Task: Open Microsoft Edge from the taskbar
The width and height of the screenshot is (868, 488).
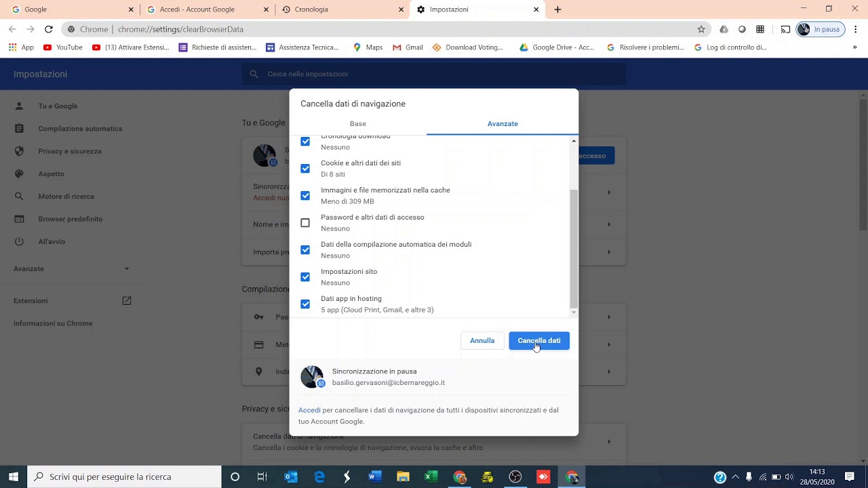Action: 319,477
